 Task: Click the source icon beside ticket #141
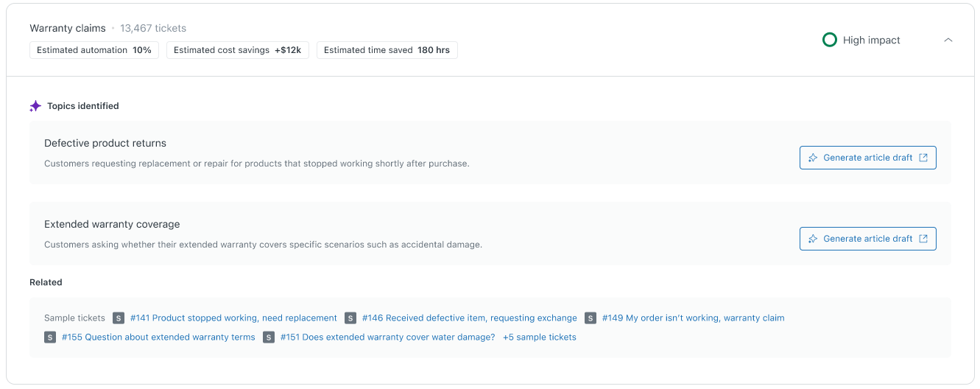coord(119,318)
